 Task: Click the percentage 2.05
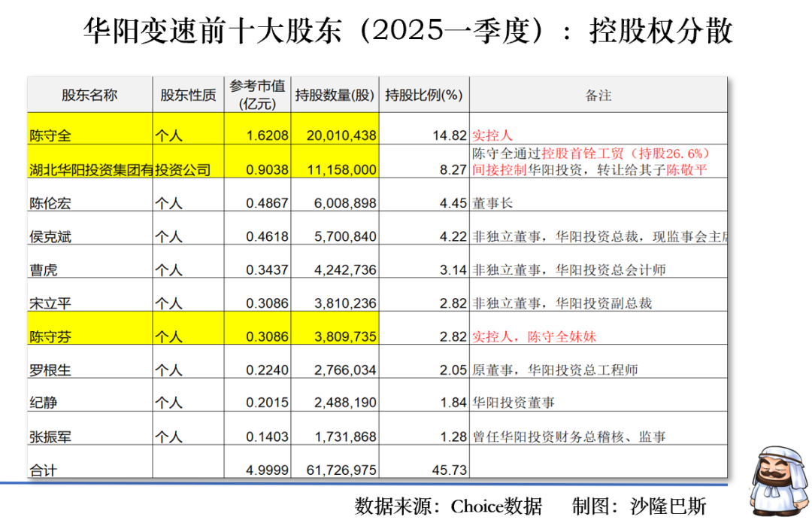pos(453,370)
